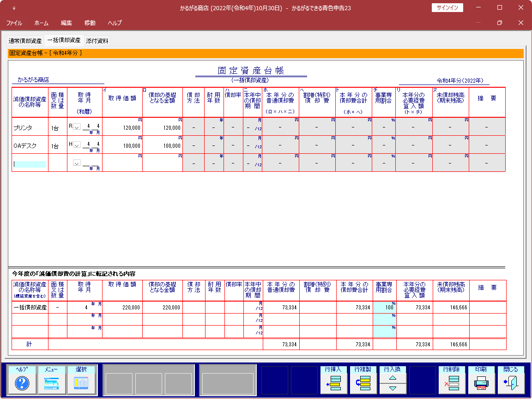Click the 固定資産台帳 title heading
The image size is (532, 399).
pos(251,71)
